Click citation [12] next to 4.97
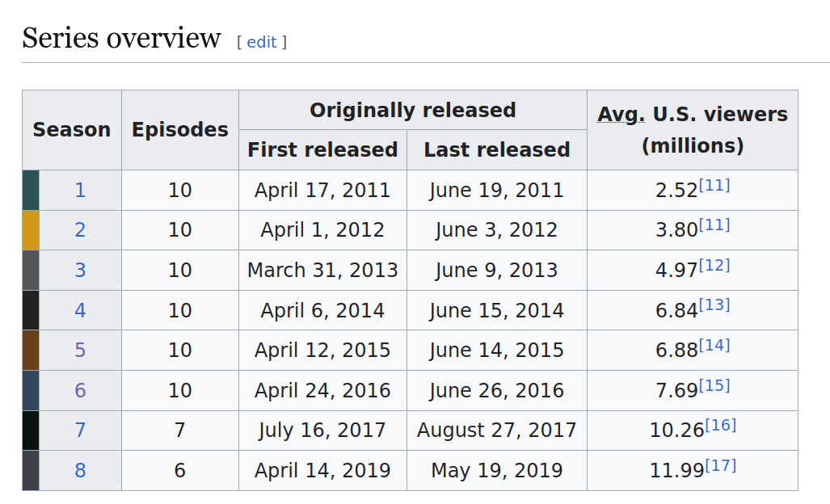Viewport: 830px width, 504px height. (x=714, y=265)
